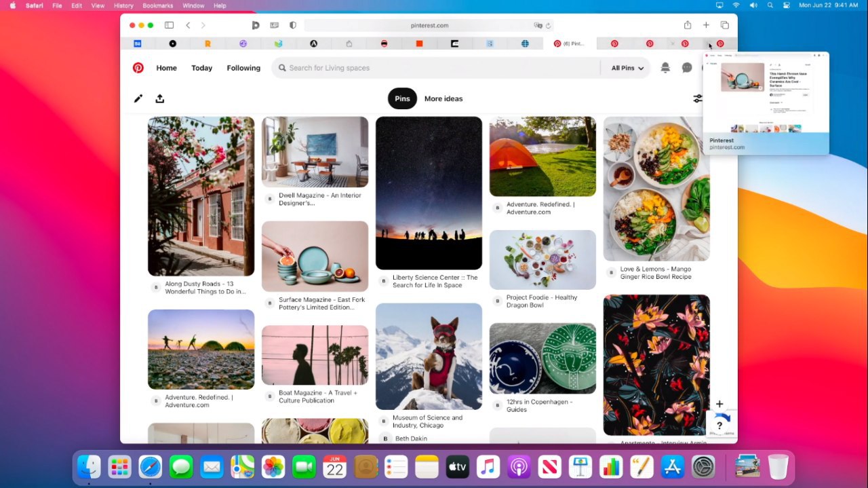Click the Search for Living spaces field
868x488 pixels.
point(436,68)
